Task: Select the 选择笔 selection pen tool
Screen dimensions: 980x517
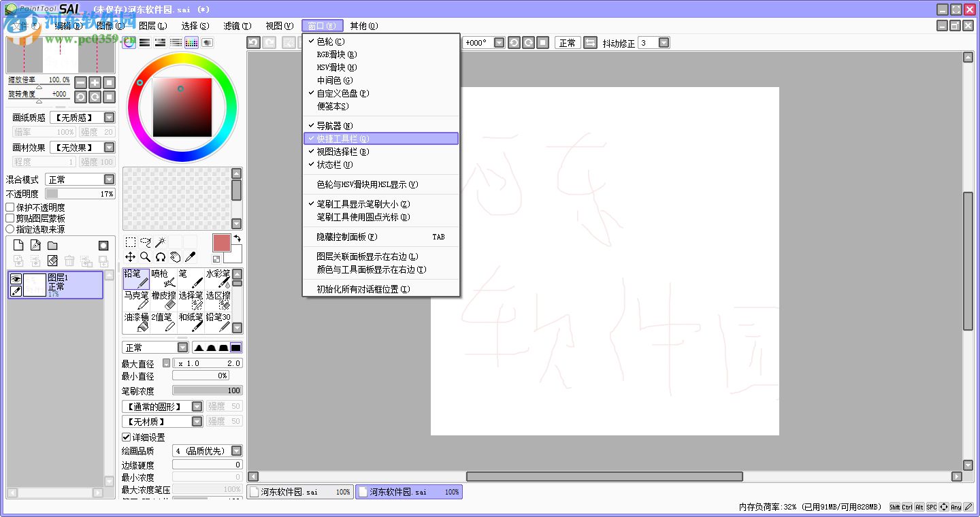Action: tap(191, 301)
